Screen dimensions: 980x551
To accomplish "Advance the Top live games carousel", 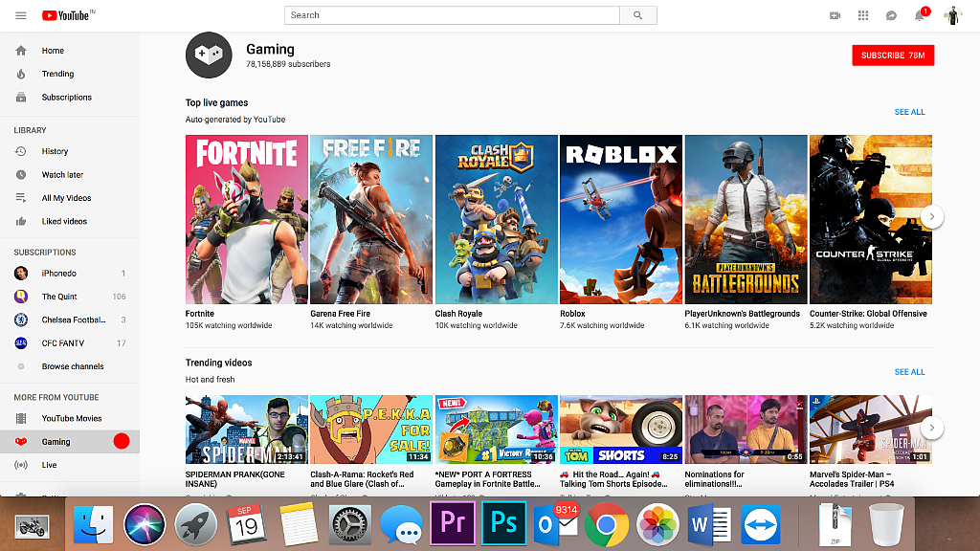I will point(932,217).
